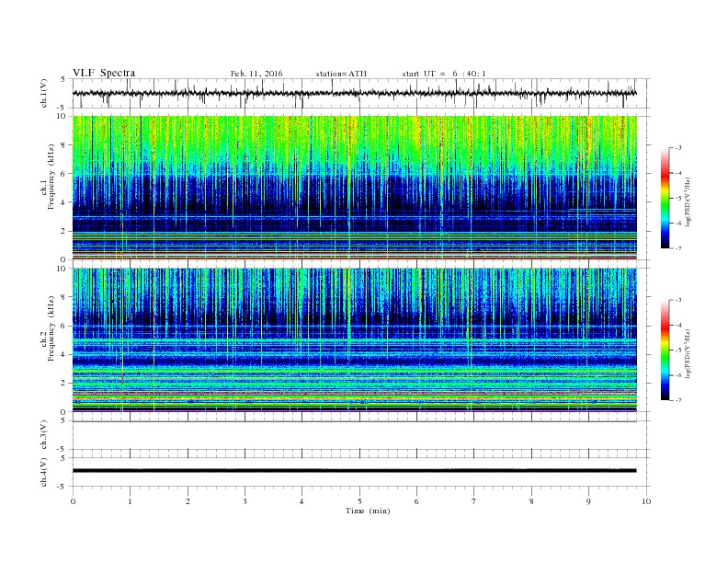
Task: Pick the ch.2 spectrogram PSD color bar
Action: (x=665, y=350)
